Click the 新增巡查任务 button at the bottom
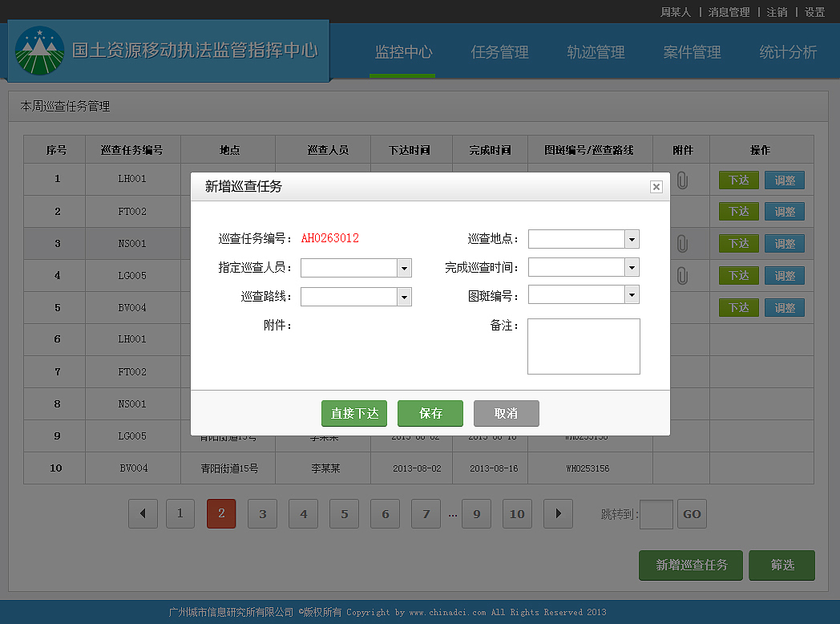 point(691,565)
